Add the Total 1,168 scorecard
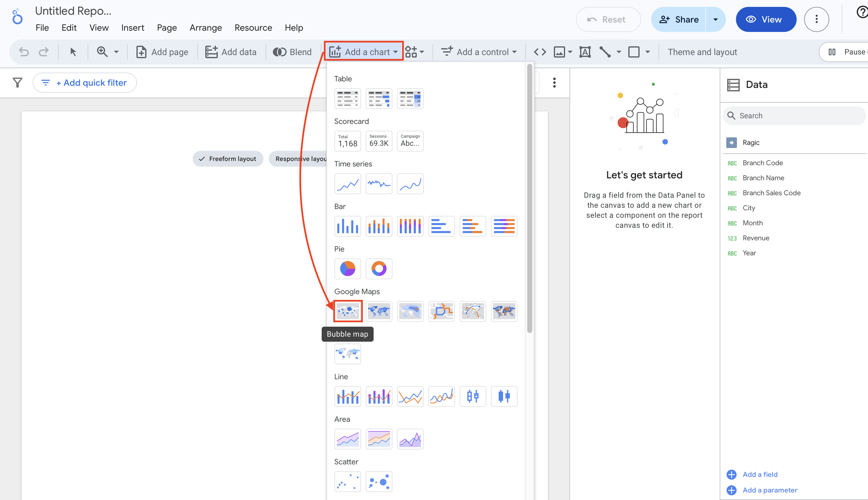Viewport: 868px width, 500px height. coord(347,141)
